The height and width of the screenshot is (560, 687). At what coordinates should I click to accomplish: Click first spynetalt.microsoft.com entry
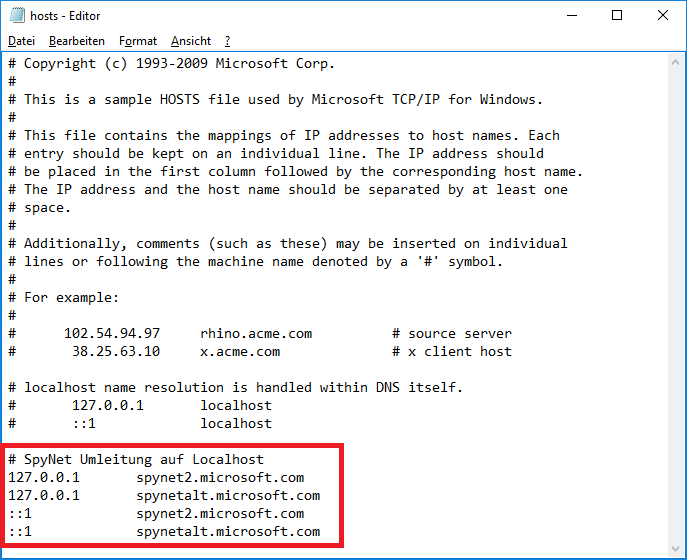(x=228, y=495)
